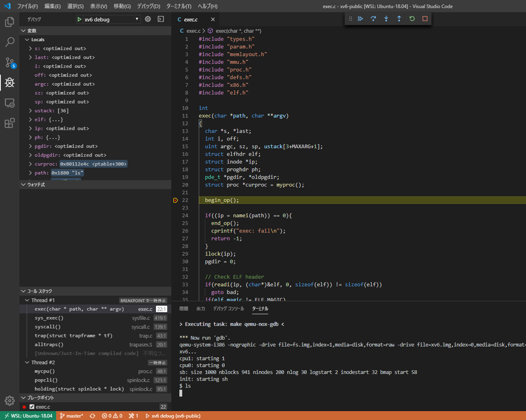
Task: Select syscall() stack frame
Action: pos(95,327)
